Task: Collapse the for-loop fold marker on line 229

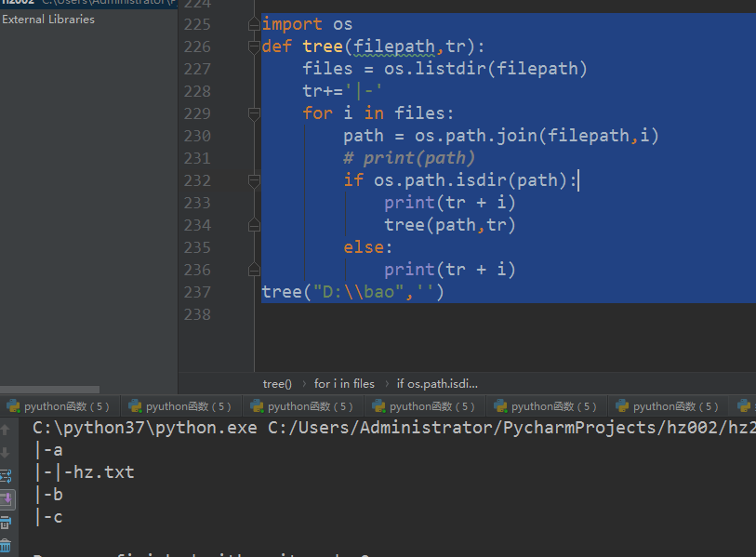Action: [254, 113]
